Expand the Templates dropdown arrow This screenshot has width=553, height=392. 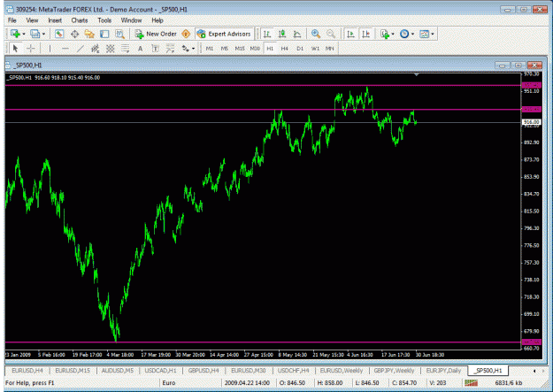pos(433,35)
